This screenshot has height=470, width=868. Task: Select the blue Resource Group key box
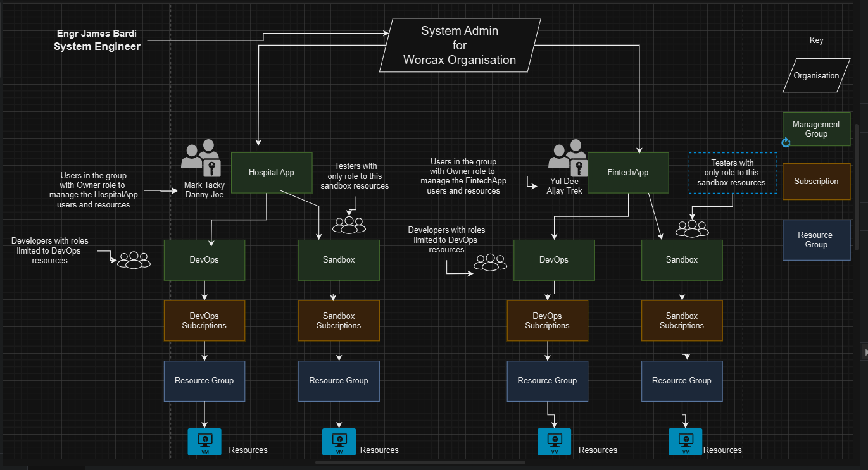point(816,240)
